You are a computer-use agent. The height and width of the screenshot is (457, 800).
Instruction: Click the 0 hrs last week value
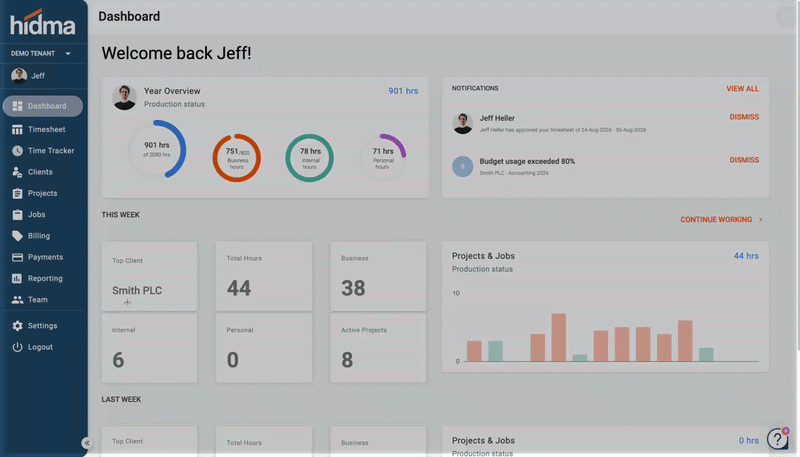(748, 441)
